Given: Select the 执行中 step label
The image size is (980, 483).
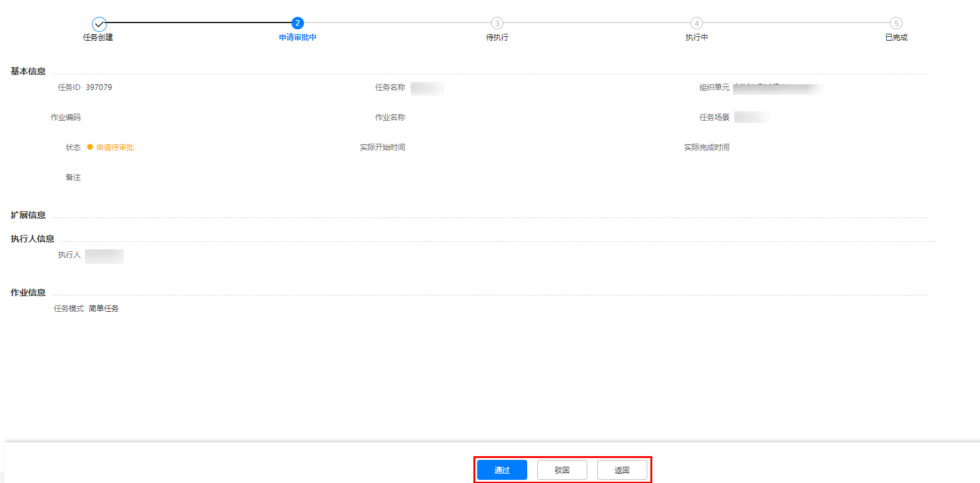Looking at the screenshot, I should (697, 37).
